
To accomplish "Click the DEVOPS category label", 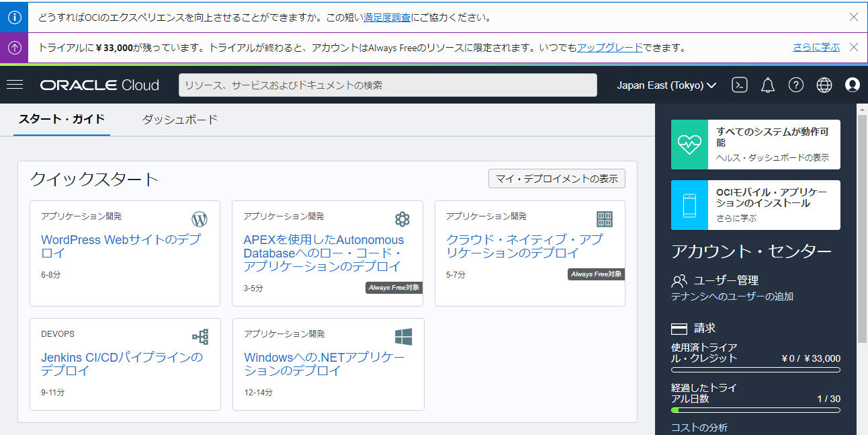I will click(x=58, y=334).
